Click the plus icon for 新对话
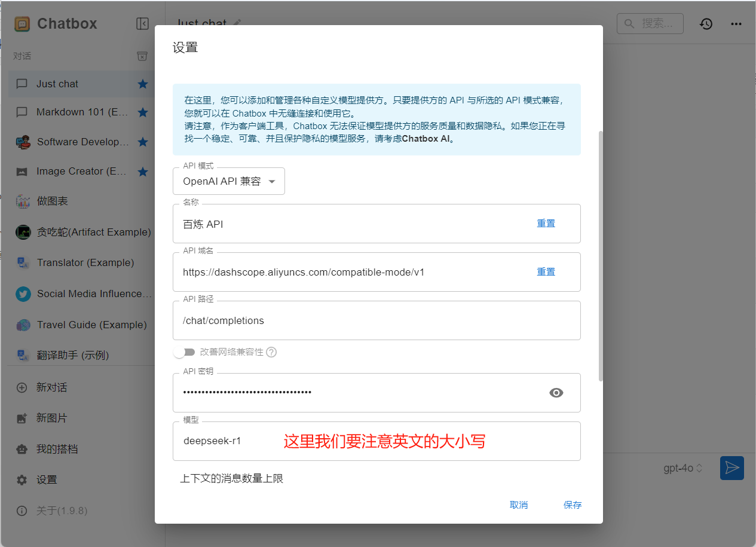756x547 pixels. point(22,387)
